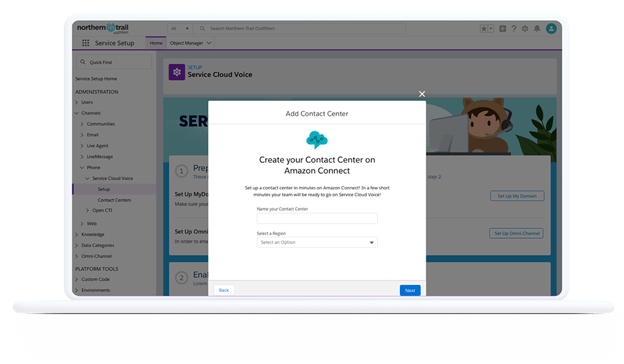Screen dimensions: 624x364
Task: Click the Back button in dialog
Action: click(223, 290)
